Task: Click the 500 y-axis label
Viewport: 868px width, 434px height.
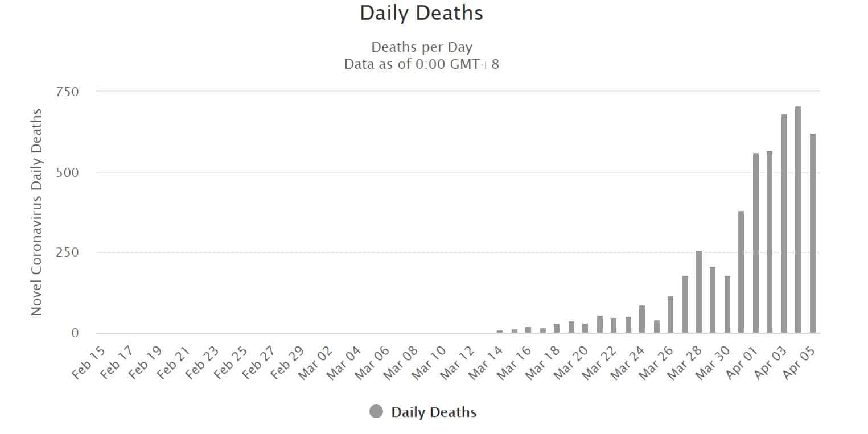Action: 67,172
